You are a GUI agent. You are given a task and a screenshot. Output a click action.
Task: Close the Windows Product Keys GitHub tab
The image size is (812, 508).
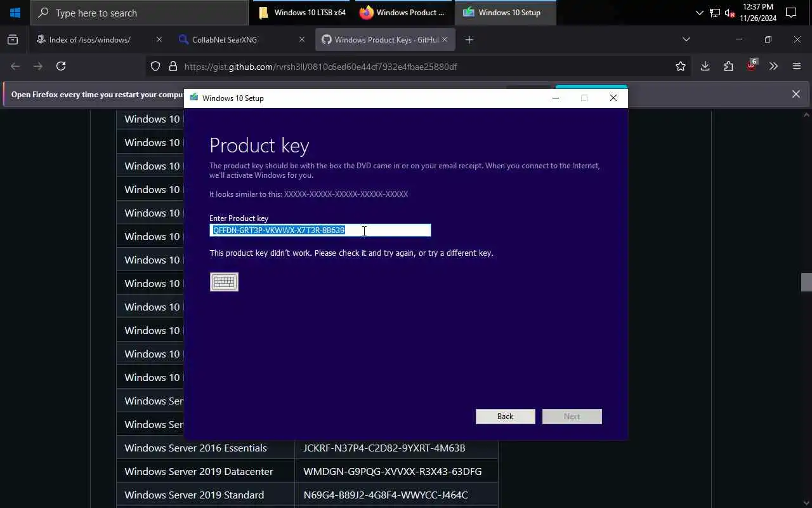[x=445, y=39]
